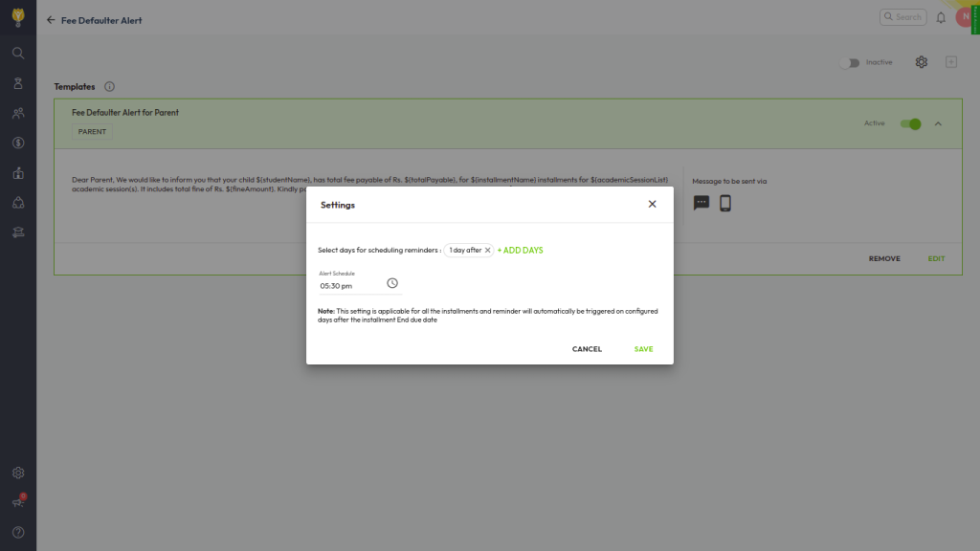Close the Settings dialog with X
The height and width of the screenshot is (551, 980).
pyautogui.click(x=652, y=204)
